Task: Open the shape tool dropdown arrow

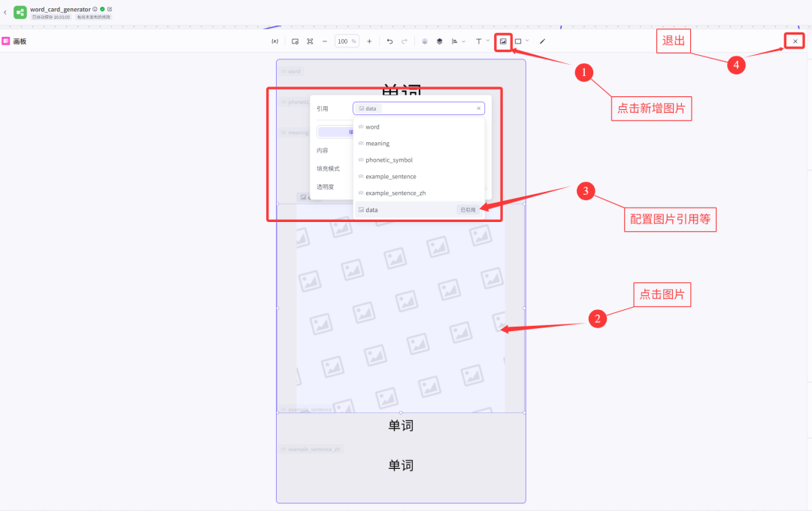Action: pyautogui.click(x=526, y=41)
